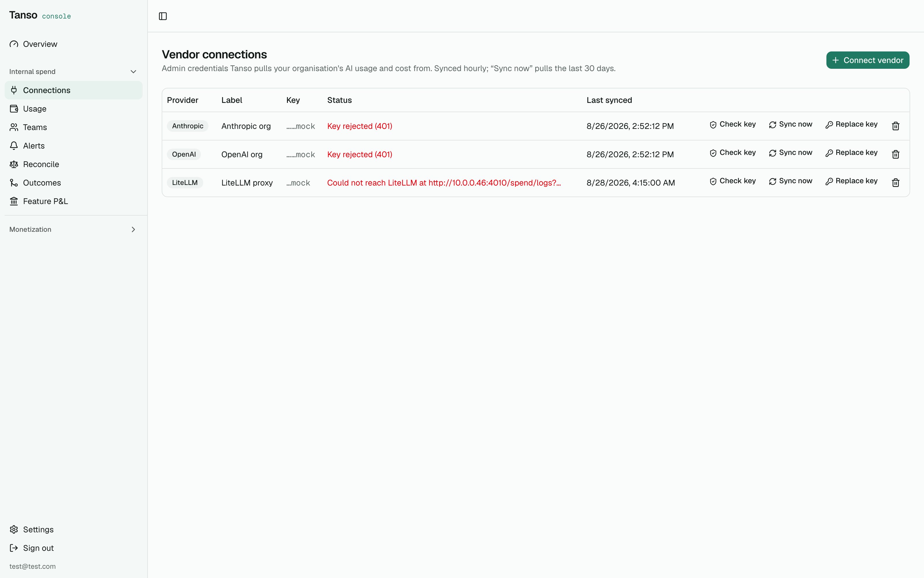The image size is (924, 578).
Task: Click the Status column header
Action: click(340, 100)
